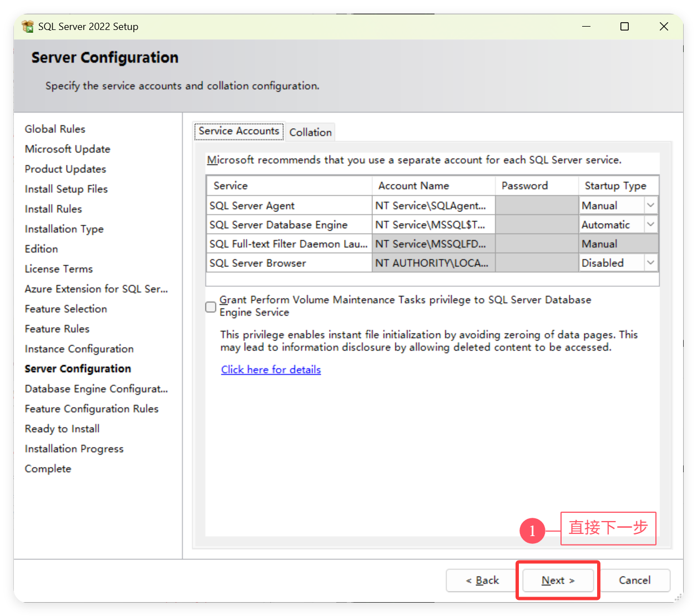This screenshot has height=616, width=697.
Task: Click Install Rules step
Action: click(53, 209)
